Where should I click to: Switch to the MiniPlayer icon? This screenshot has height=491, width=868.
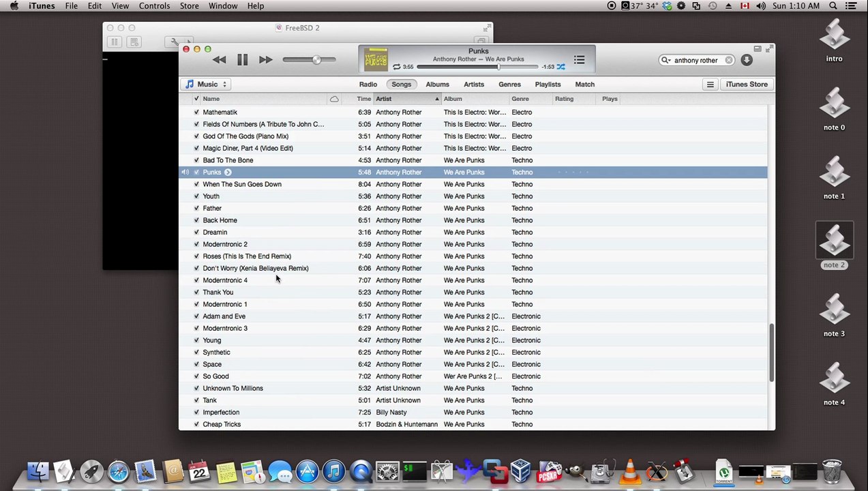(757, 48)
